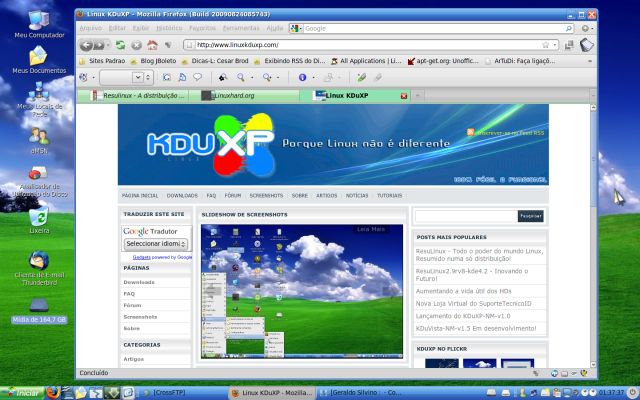Launch Thunderbird email client desktop icon
Screen dimensions: 640x400
39,268
